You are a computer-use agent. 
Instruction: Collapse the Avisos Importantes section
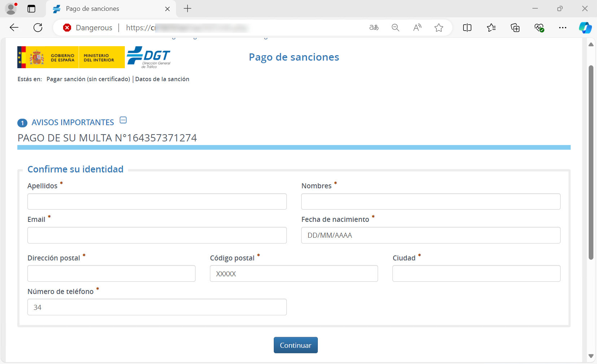pyautogui.click(x=123, y=120)
